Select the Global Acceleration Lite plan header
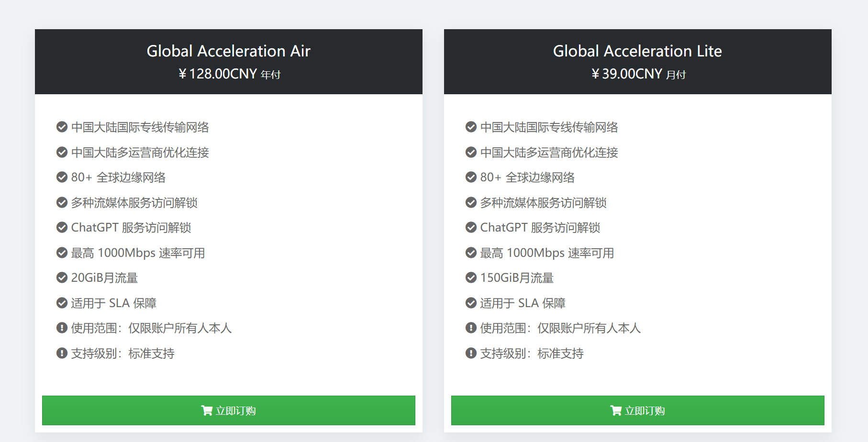 [637, 51]
